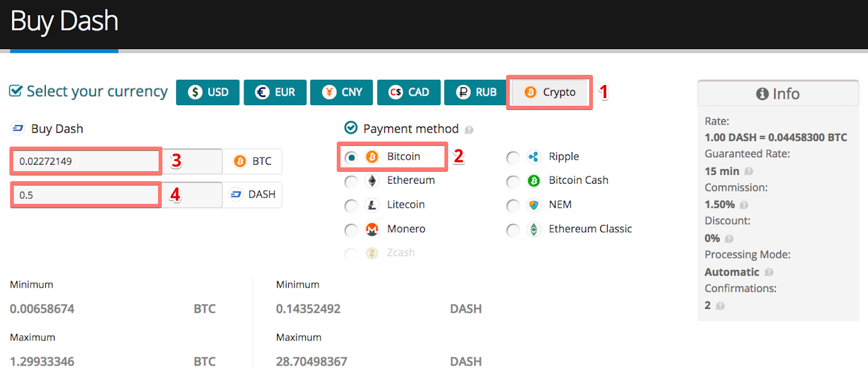Select USD currency button
This screenshot has height=380, width=868.
point(208,92)
